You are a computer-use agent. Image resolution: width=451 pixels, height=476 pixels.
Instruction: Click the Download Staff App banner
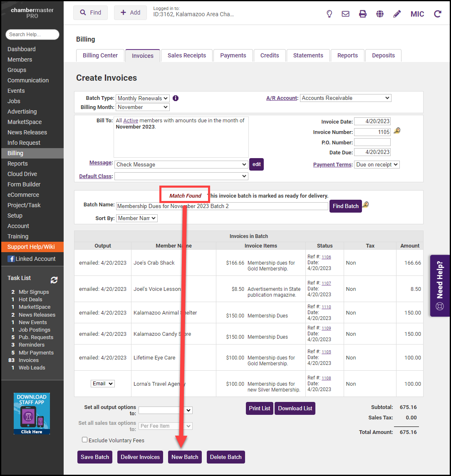pyautogui.click(x=32, y=414)
